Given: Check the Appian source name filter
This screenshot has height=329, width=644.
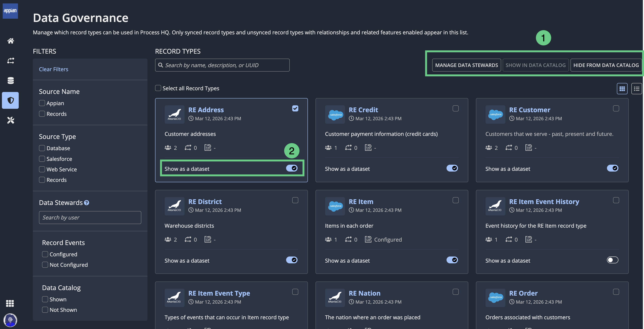Looking at the screenshot, I should click(42, 103).
